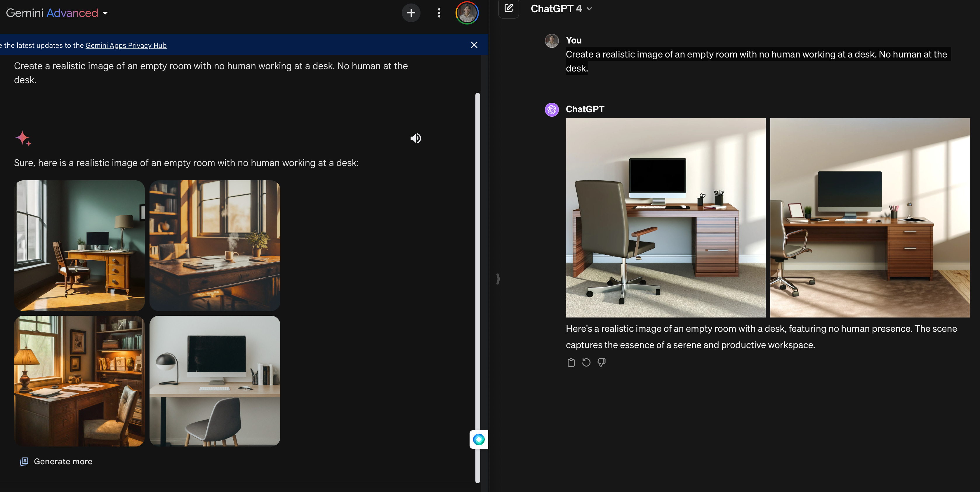Dismiss the privacy update banner

(474, 45)
